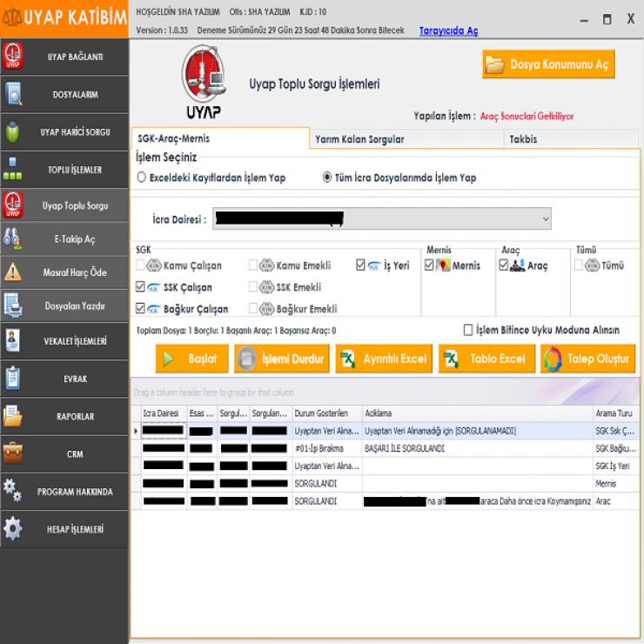Enable the Kamu Emekli checkbox

point(253,265)
